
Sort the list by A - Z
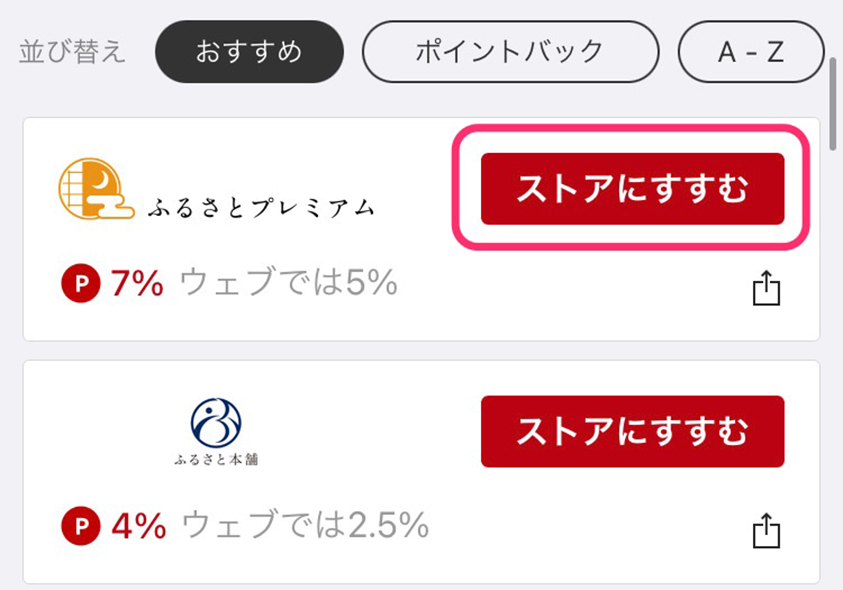pyautogui.click(x=751, y=52)
